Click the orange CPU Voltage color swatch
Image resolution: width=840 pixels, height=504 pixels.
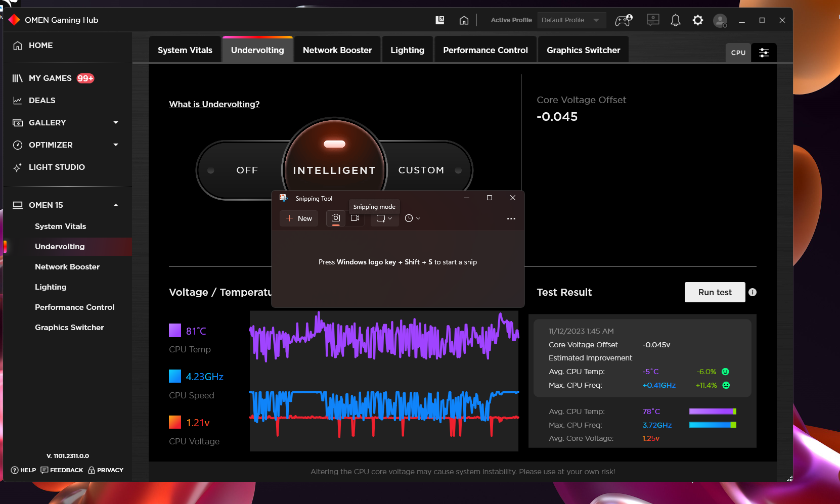(x=175, y=422)
